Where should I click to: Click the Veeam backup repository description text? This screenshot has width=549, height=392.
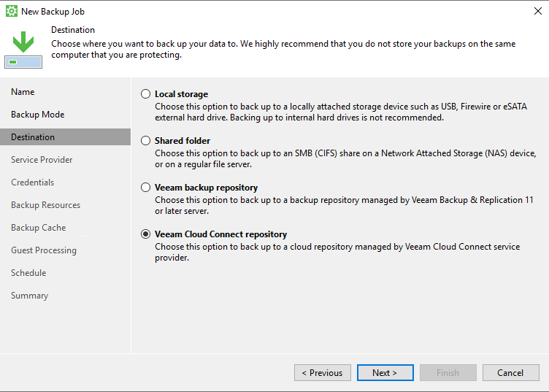[344, 205]
